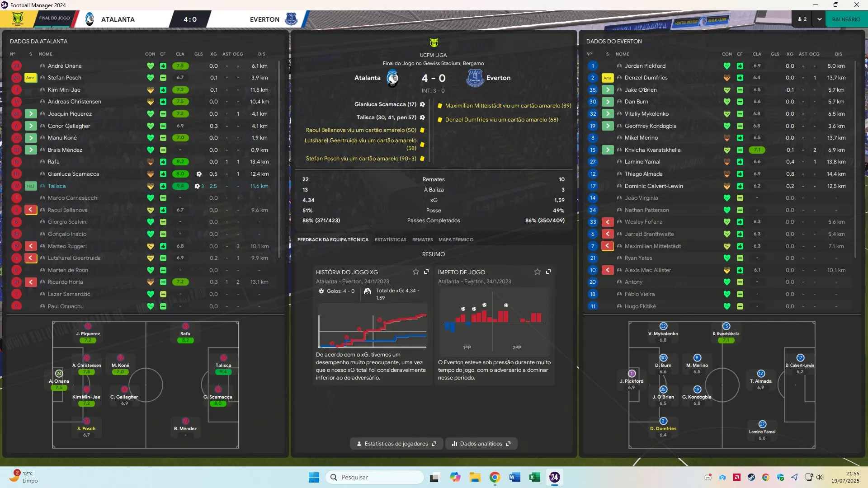The image size is (868, 488).
Task: Click D. Dumfries on Everton pitch diagram
Action: click(663, 428)
